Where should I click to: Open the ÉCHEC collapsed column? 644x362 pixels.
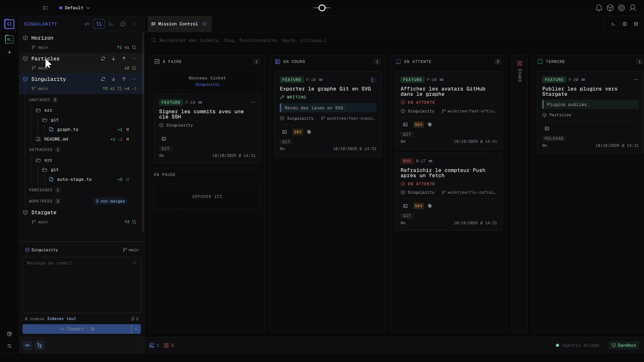coord(520,194)
